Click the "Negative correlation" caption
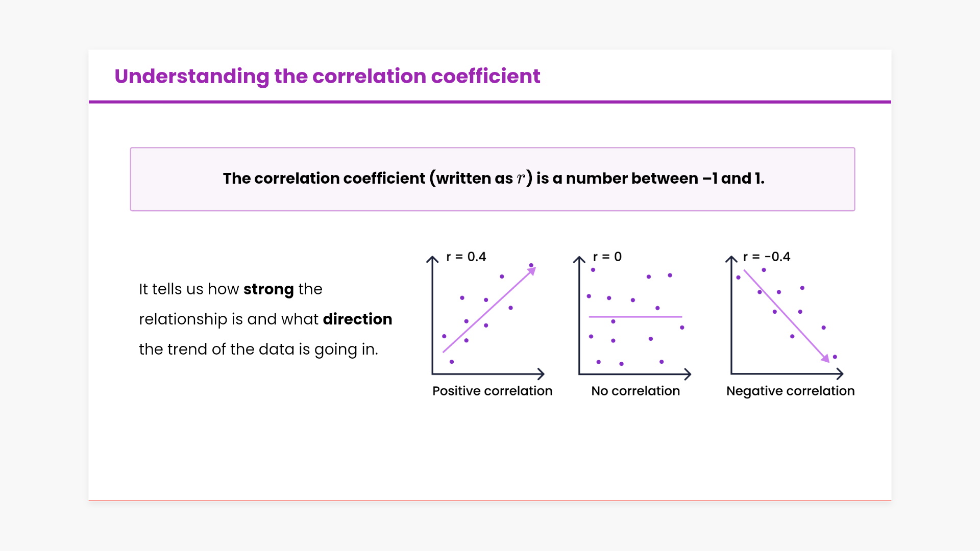Image resolution: width=980 pixels, height=551 pixels. coord(790,391)
